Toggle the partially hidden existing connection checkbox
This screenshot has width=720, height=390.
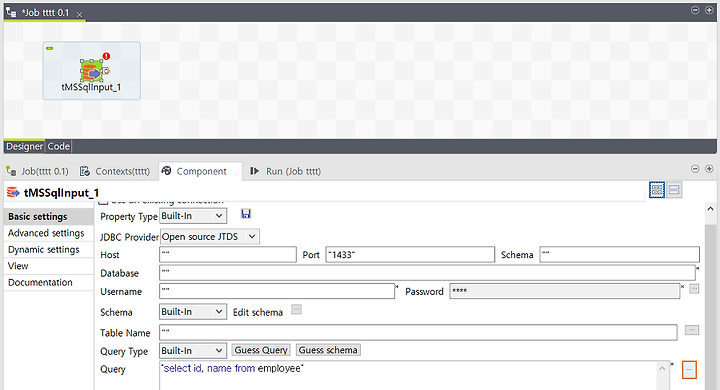tap(104, 202)
